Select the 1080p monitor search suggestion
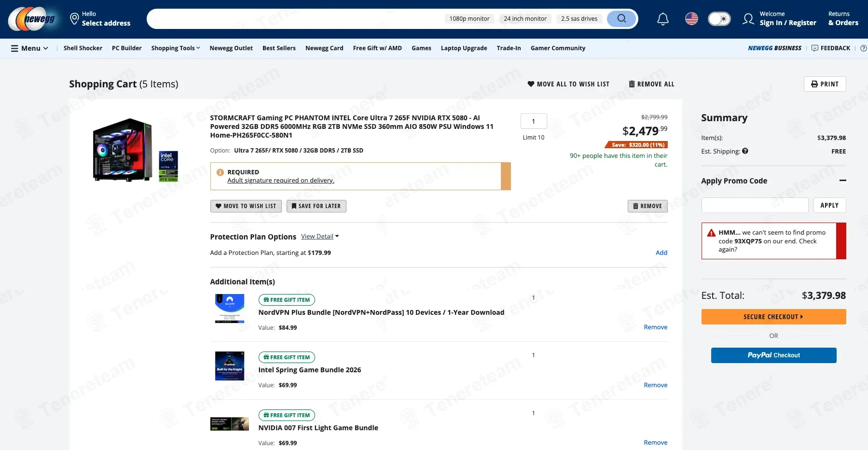The height and width of the screenshot is (450, 868). tap(469, 19)
